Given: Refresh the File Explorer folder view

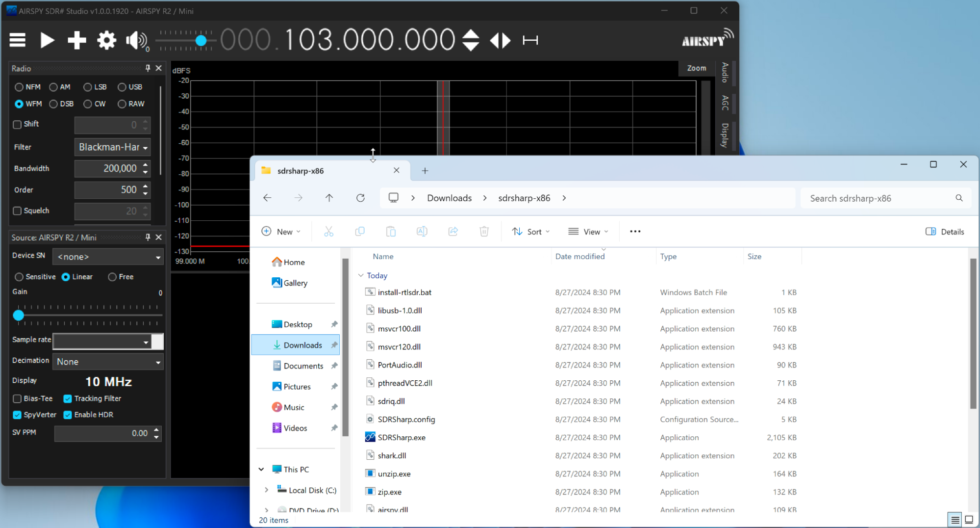Looking at the screenshot, I should coord(360,198).
